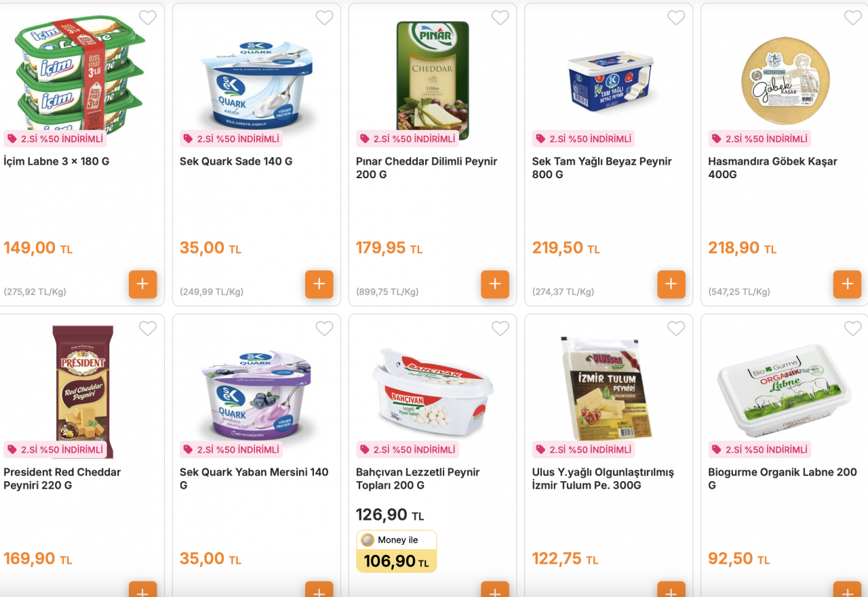Viewport: 868px width, 597px height.
Task: Favorite Ulus İzmir Tulum cheese
Action: 676,329
